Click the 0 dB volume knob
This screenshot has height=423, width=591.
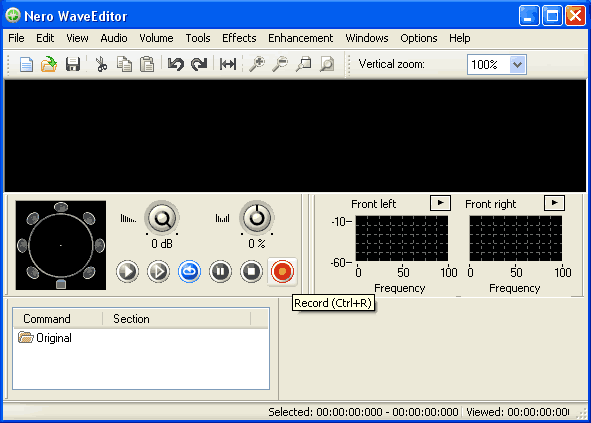click(x=162, y=218)
